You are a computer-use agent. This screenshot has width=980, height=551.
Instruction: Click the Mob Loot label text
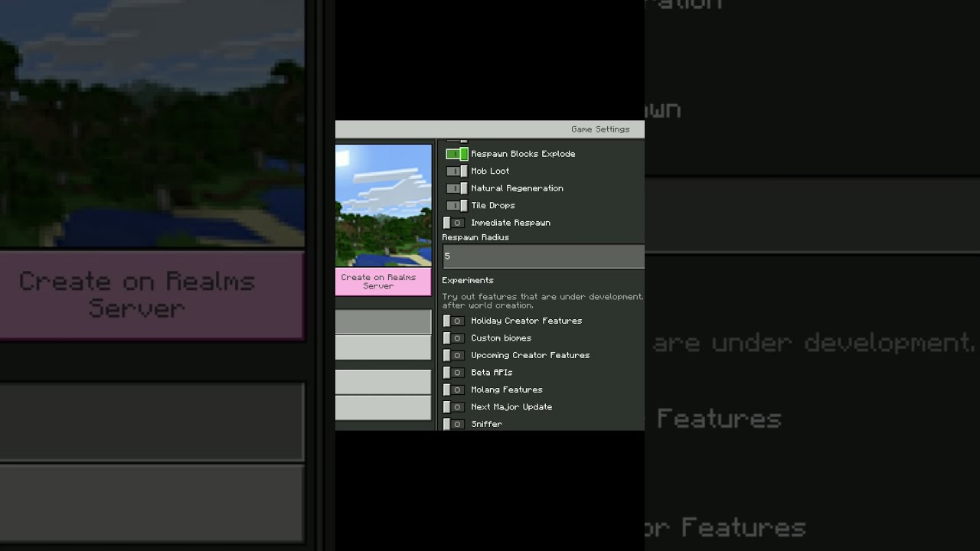490,171
